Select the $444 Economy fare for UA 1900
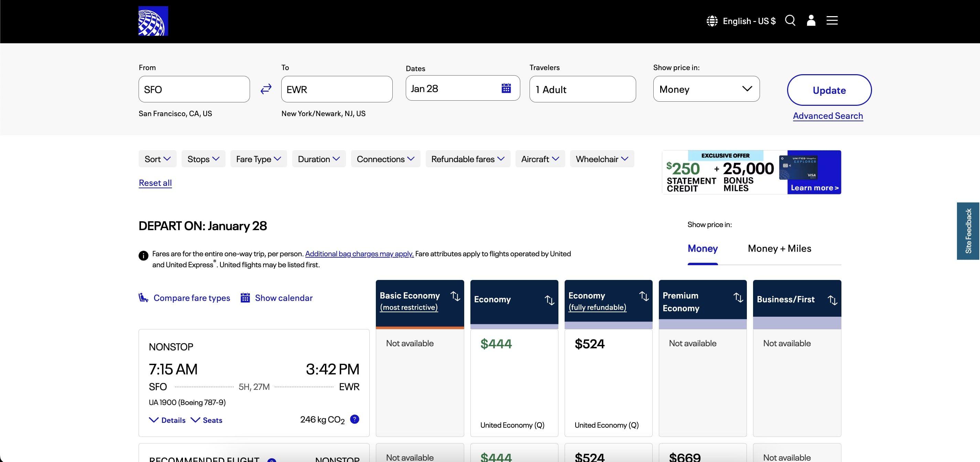The height and width of the screenshot is (462, 980). (514, 383)
